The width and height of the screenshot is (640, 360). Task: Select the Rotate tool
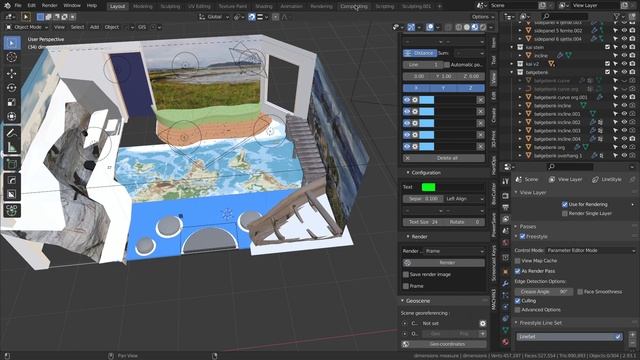click(x=12, y=88)
